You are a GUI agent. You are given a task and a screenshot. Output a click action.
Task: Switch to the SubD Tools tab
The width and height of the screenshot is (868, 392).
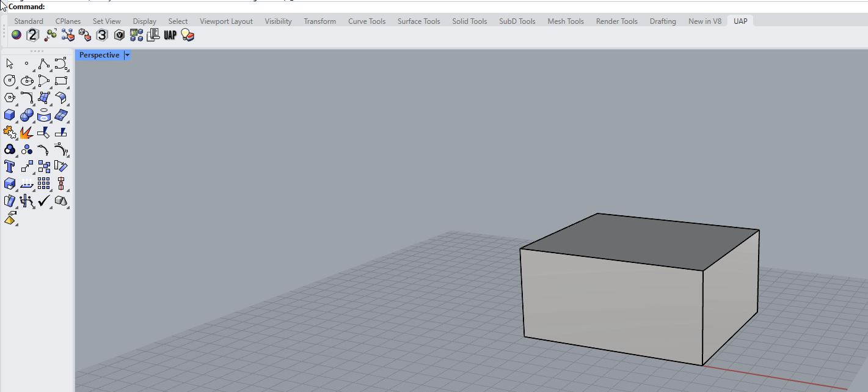click(517, 21)
